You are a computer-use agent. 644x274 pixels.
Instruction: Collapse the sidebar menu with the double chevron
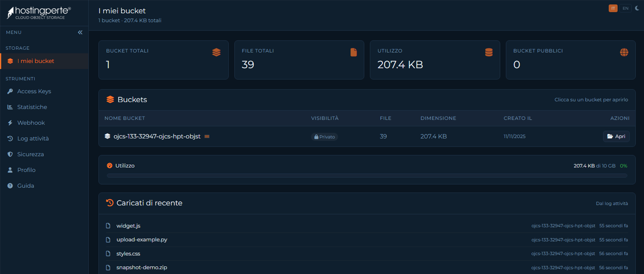(80, 32)
